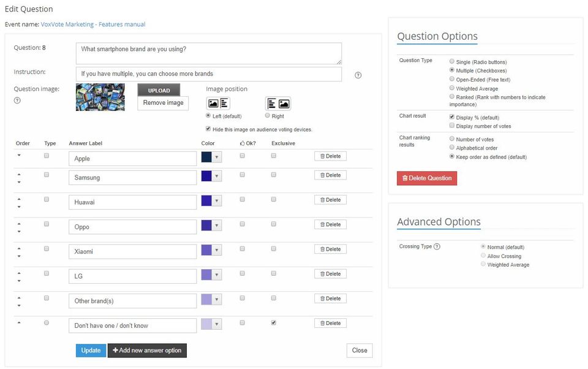Screen dimensions: 588x369
Task: Toggle Exclusive checkbox for last answer
Action: point(273,322)
